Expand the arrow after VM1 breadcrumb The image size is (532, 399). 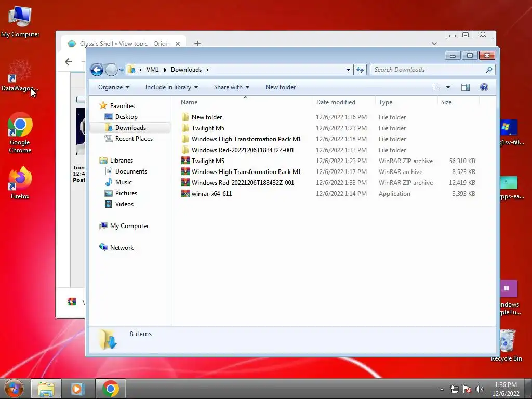[165, 70]
